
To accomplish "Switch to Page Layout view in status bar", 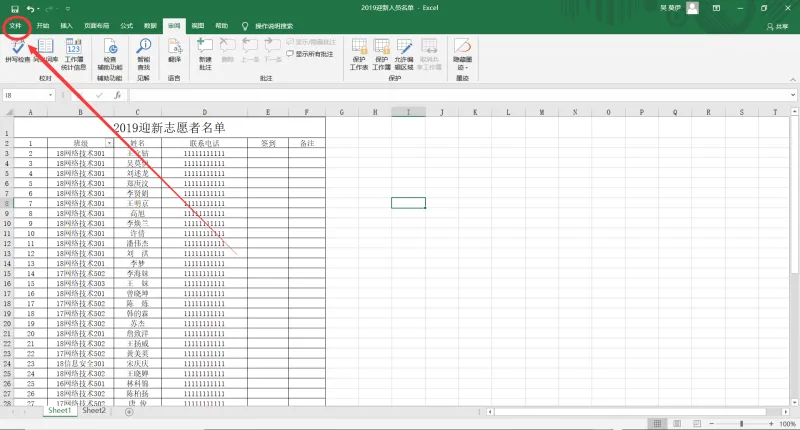I will pyautogui.click(x=677, y=424).
